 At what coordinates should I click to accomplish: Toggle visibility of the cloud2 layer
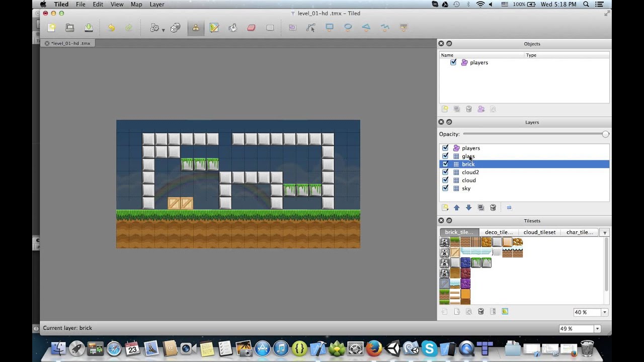point(445,172)
